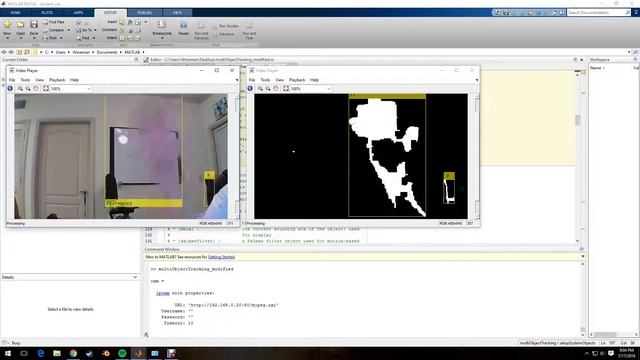Click the MATLAB icon in the taskbar
Image resolution: width=640 pixels, height=360 pixels.
pos(138,353)
